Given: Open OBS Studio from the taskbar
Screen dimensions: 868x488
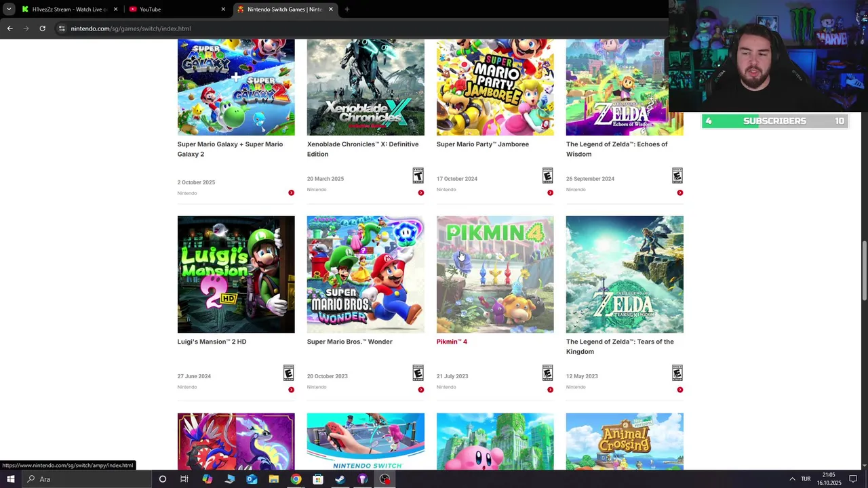Looking at the screenshot, I should coord(384,479).
